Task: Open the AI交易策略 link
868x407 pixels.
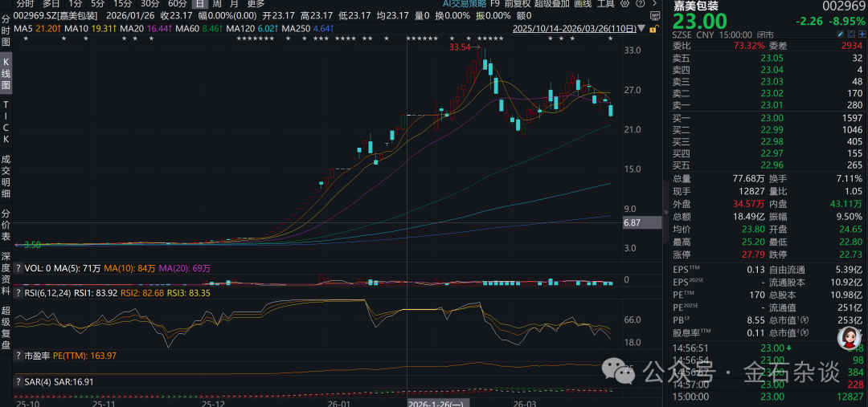Action: pos(465,3)
